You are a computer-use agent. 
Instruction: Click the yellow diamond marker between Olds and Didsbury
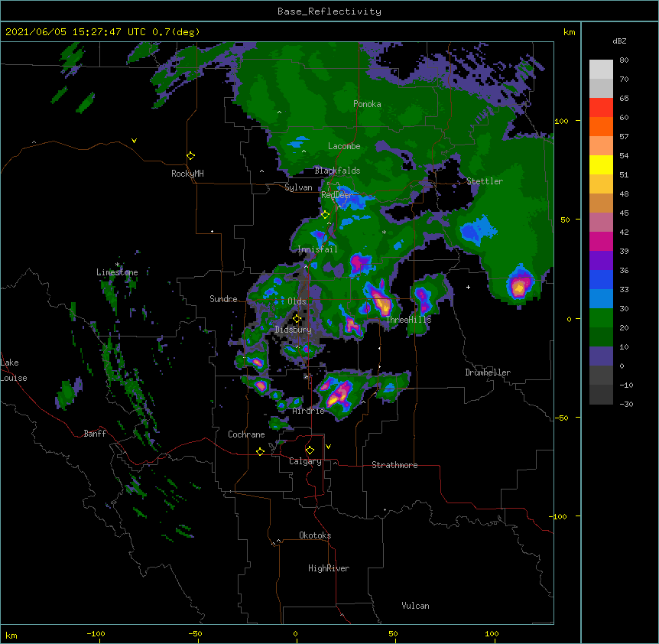click(297, 319)
